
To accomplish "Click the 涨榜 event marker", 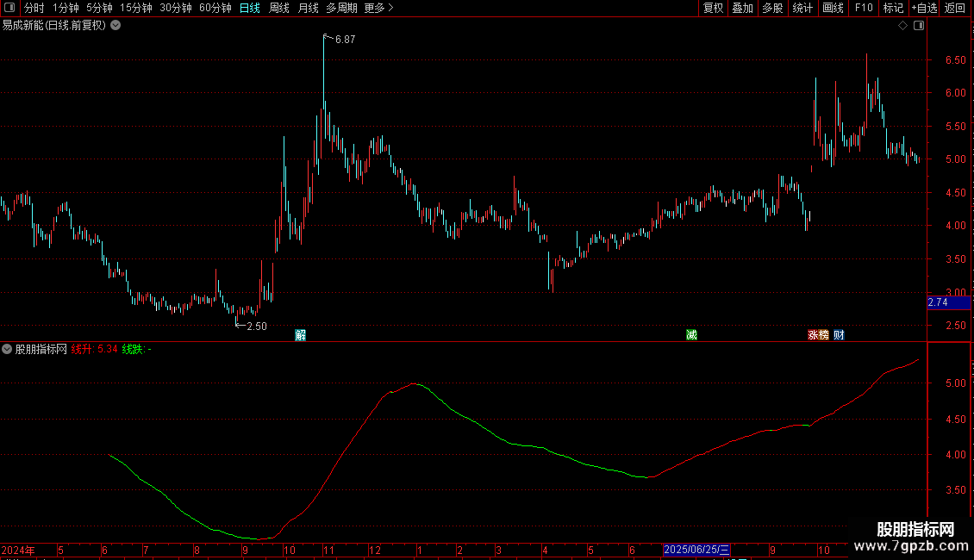I will [818, 335].
